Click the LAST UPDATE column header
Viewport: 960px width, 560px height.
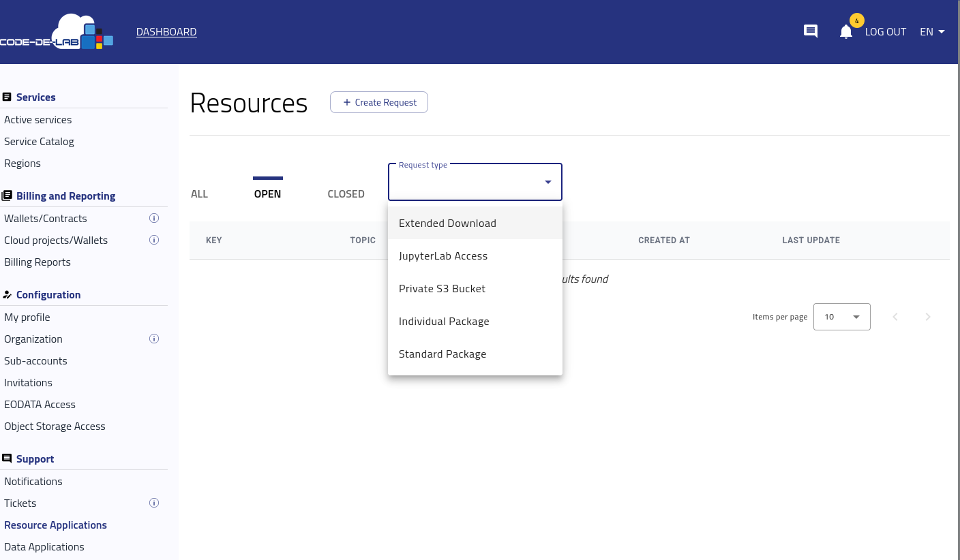pos(811,240)
